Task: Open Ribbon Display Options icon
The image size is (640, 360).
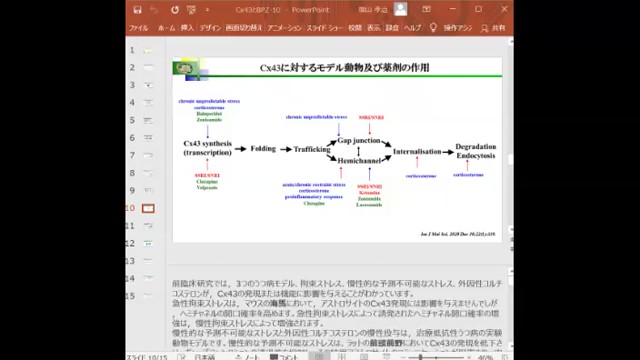Action: (426, 9)
